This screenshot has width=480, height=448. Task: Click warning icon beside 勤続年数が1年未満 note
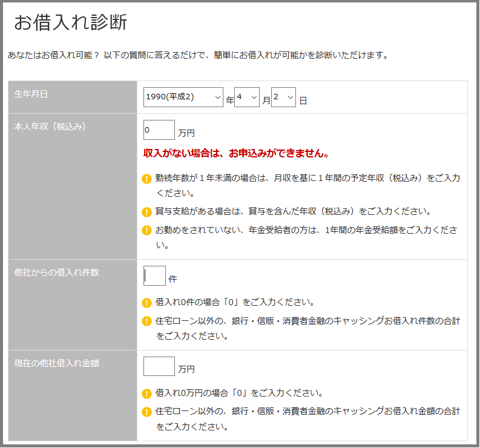pyautogui.click(x=147, y=179)
